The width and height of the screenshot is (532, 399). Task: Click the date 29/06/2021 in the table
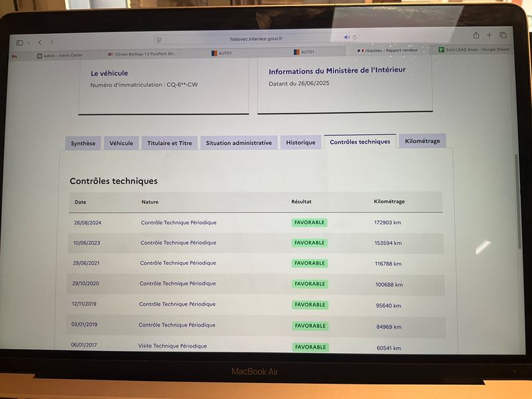(x=86, y=263)
